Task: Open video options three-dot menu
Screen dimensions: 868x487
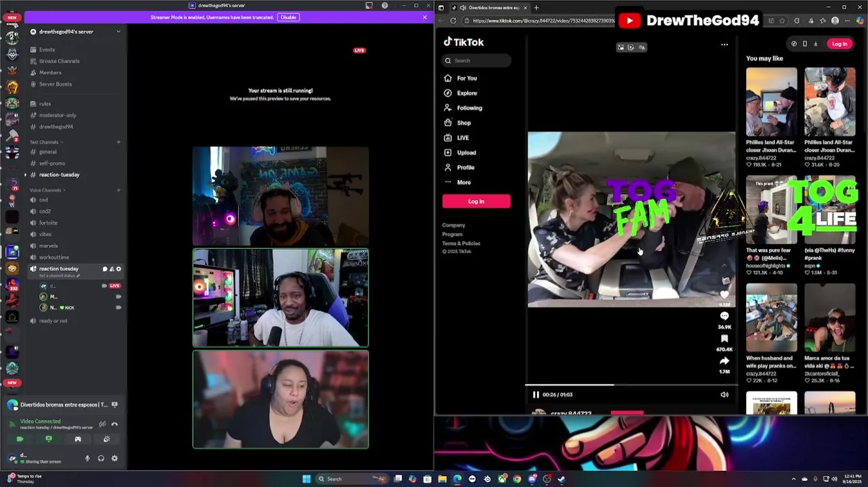Action: click(725, 45)
